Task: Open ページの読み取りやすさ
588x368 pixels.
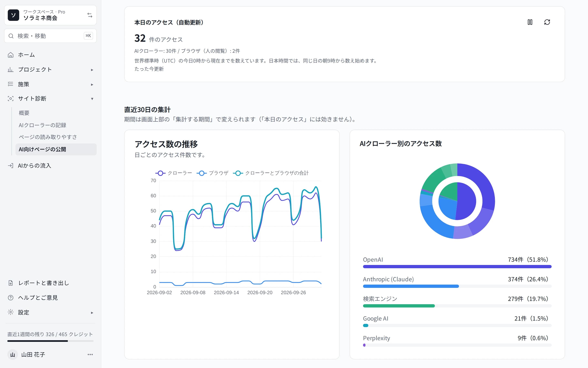Action: tap(56, 137)
